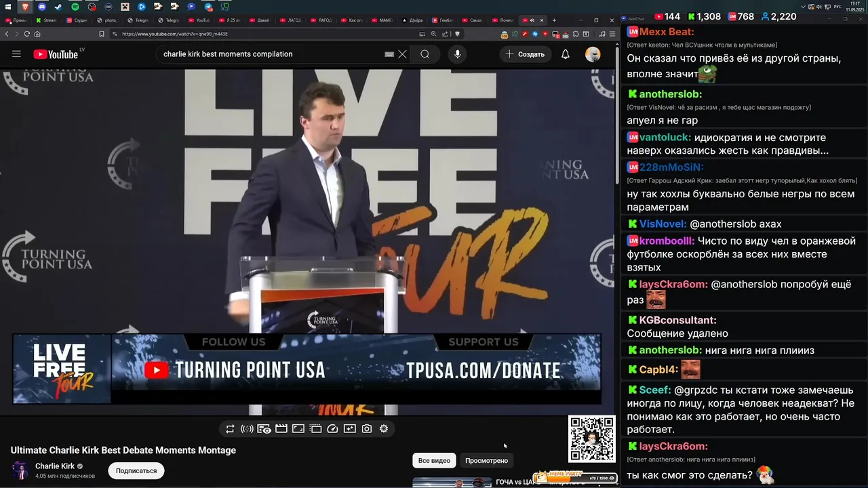
Task: Open the ГОЧА vs ЦАР recommended video thumbnail
Action: [452, 483]
